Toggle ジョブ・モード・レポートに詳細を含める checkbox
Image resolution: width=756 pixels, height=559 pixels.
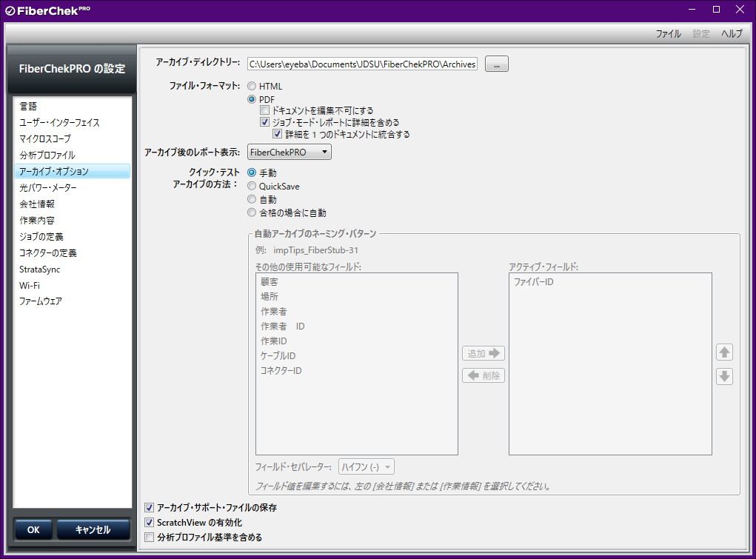click(x=264, y=122)
